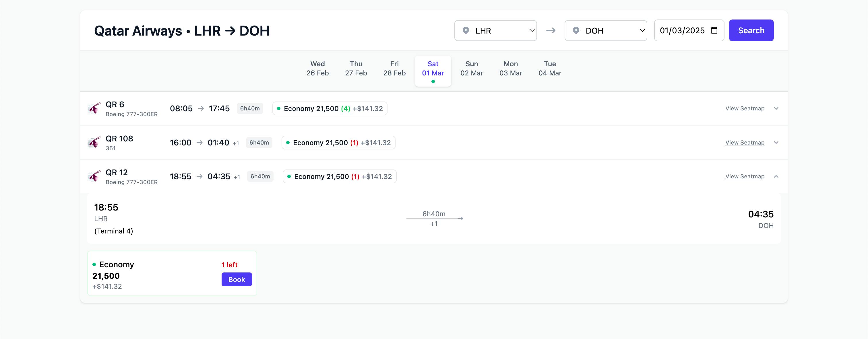View Seatmap for flight QR 108

745,143
